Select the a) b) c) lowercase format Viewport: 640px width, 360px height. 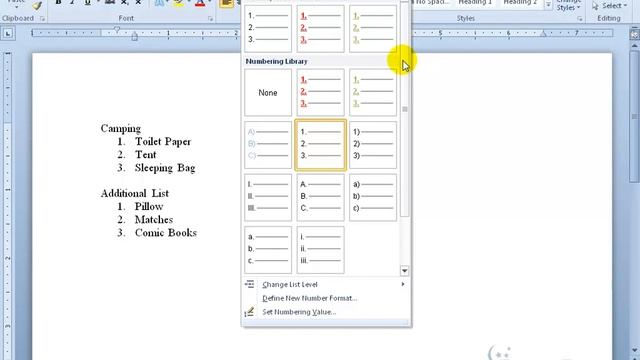373,198
